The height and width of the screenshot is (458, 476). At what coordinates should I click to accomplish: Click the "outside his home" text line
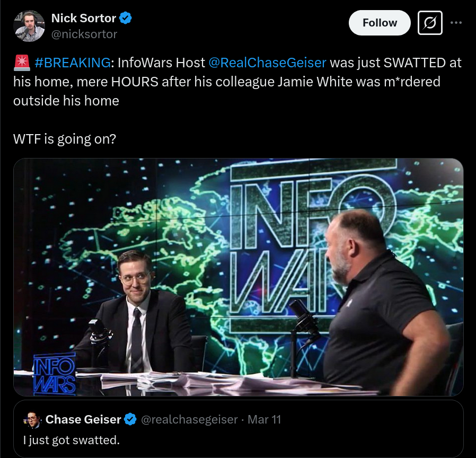point(66,101)
